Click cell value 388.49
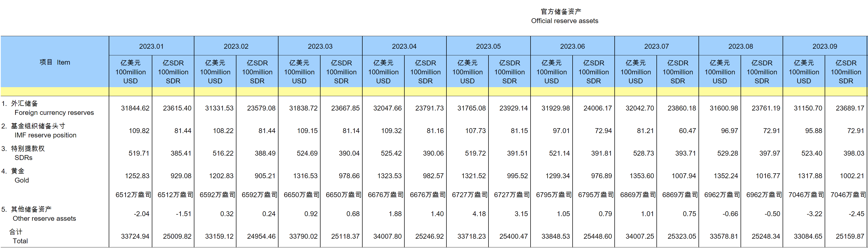This screenshot has height=251, width=868. (265, 153)
